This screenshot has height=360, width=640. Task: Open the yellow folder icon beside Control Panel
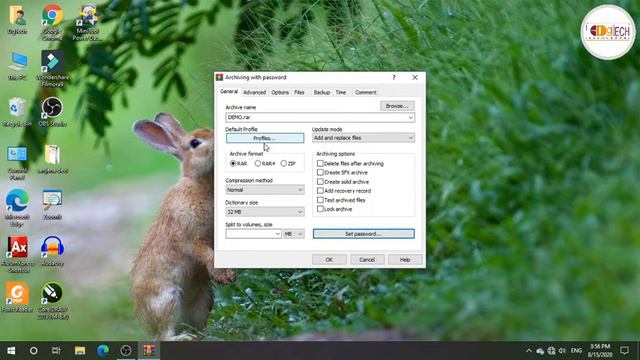52,159
